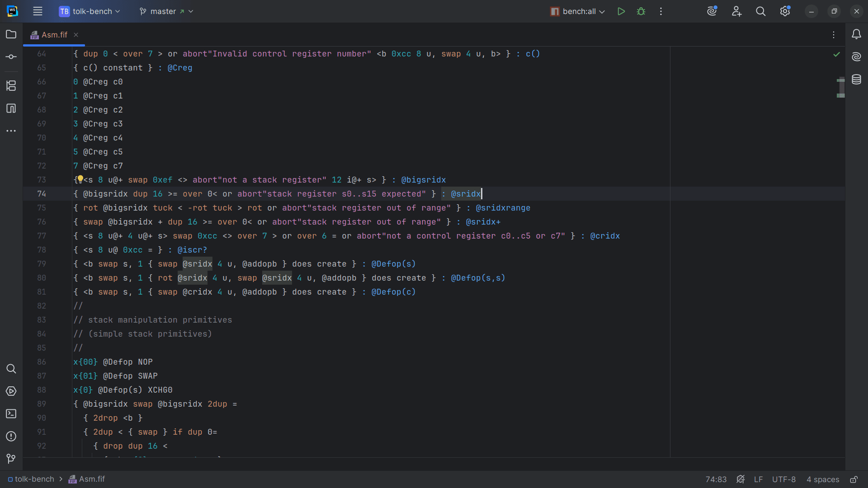Open Code With Me user icon

click(x=736, y=11)
